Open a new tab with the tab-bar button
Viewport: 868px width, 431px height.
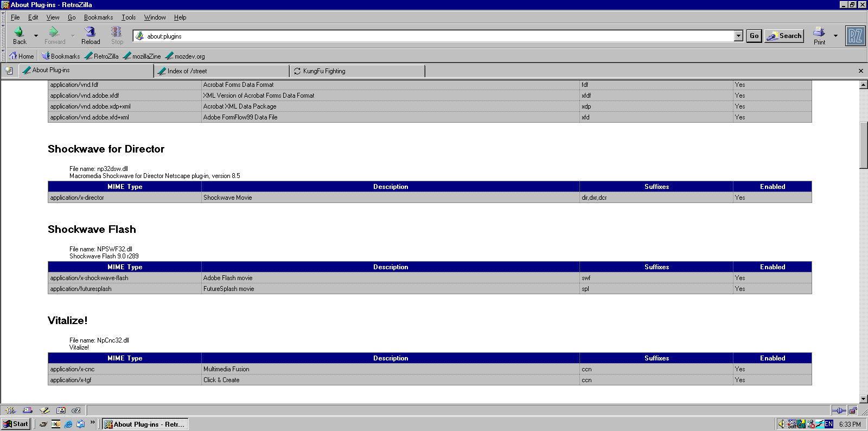coord(9,71)
